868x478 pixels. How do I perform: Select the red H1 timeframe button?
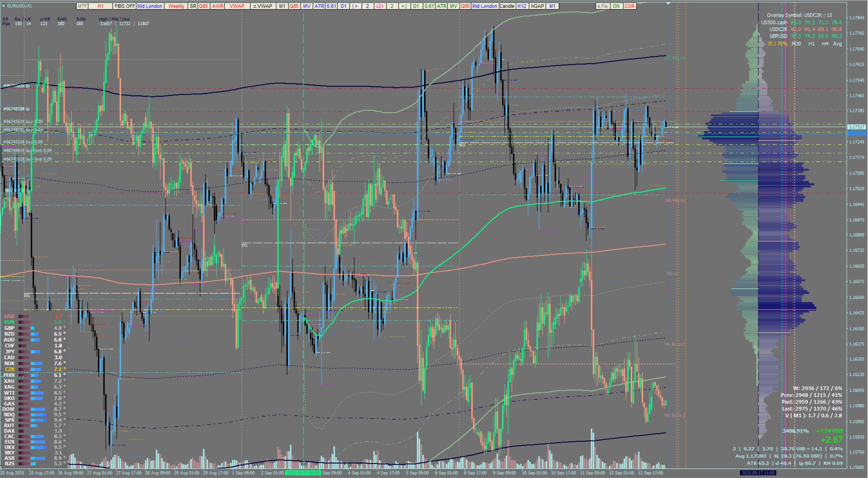pyautogui.click(x=100, y=6)
